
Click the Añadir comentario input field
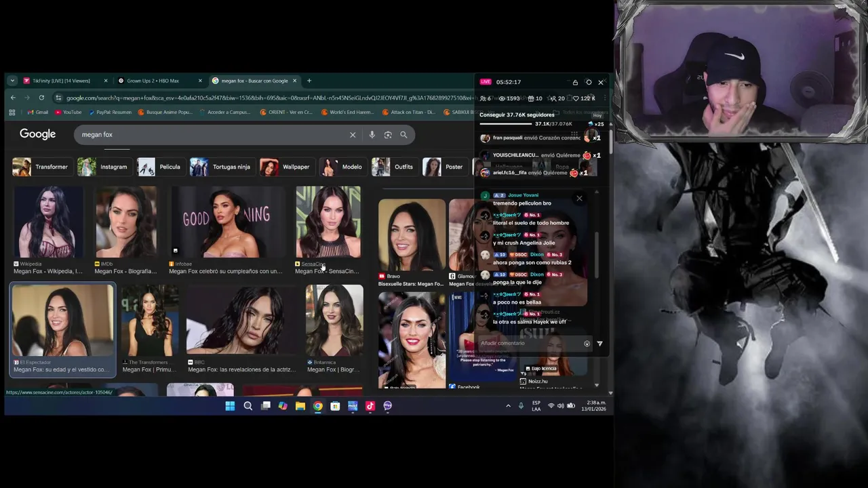coord(530,344)
